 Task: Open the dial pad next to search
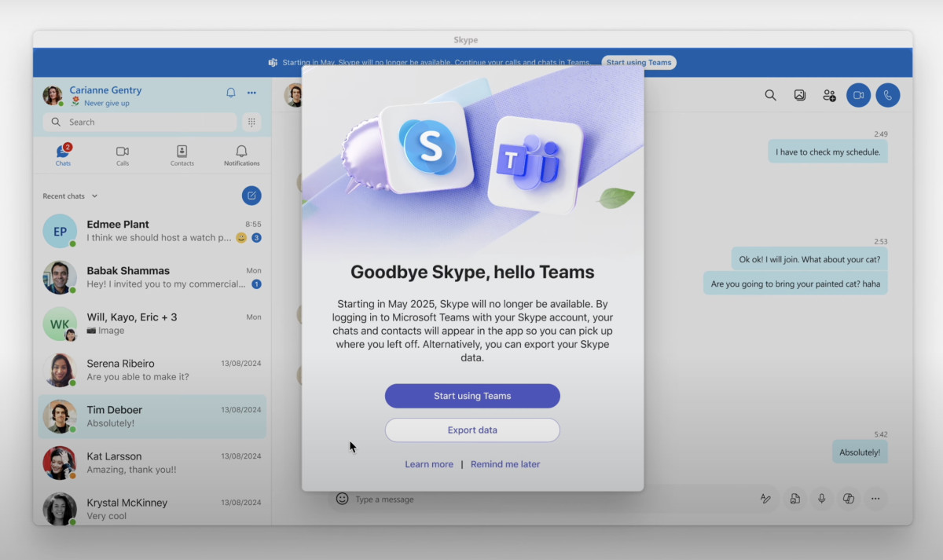click(x=252, y=123)
